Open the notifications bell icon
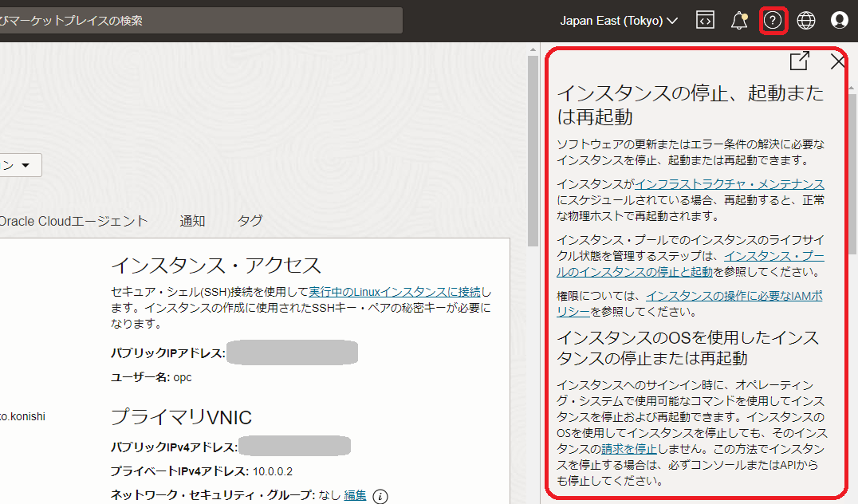The height and width of the screenshot is (504, 858). coord(738,20)
